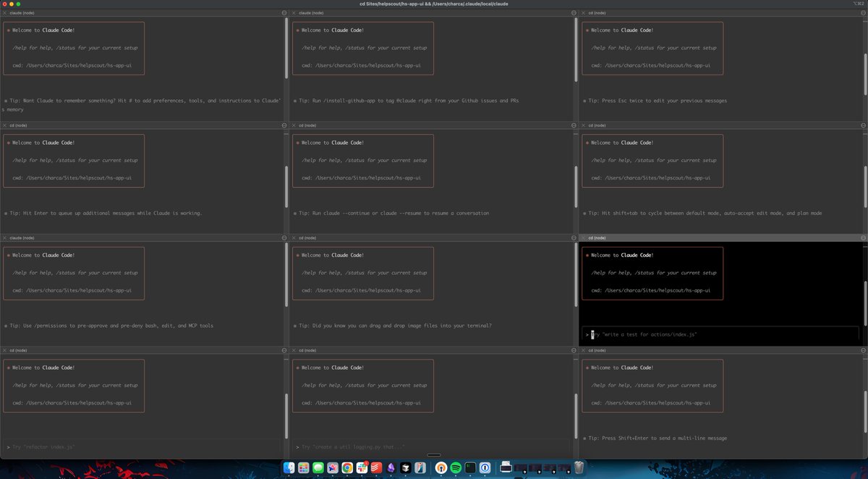
Task: Open 1Password from the Dock
Action: click(485, 467)
